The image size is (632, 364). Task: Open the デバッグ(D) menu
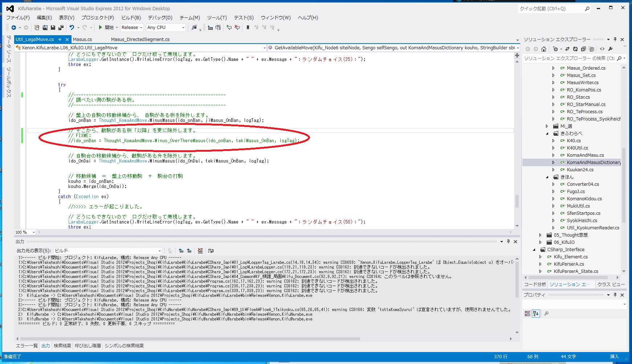(160, 18)
